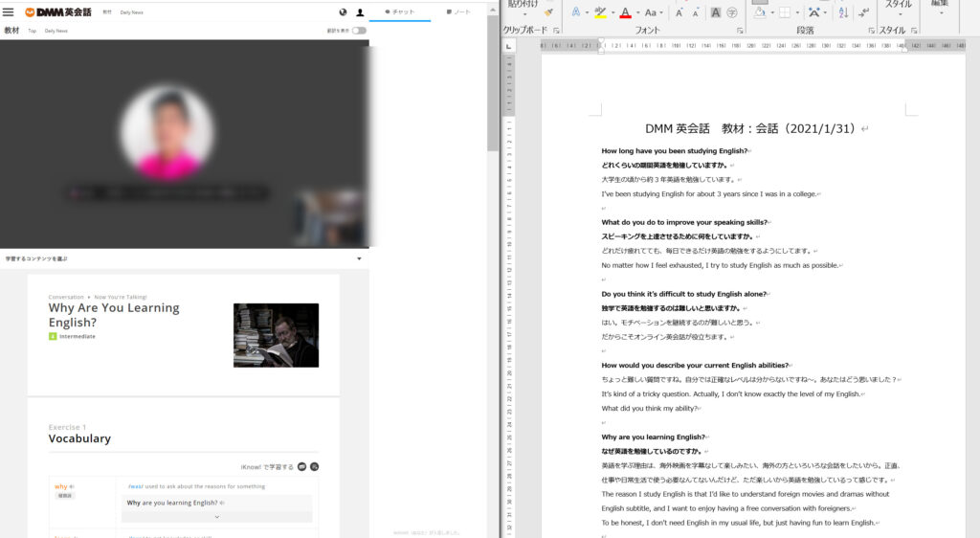Expand the example sentence chevron under 'why'
980x538 pixels.
217,517
